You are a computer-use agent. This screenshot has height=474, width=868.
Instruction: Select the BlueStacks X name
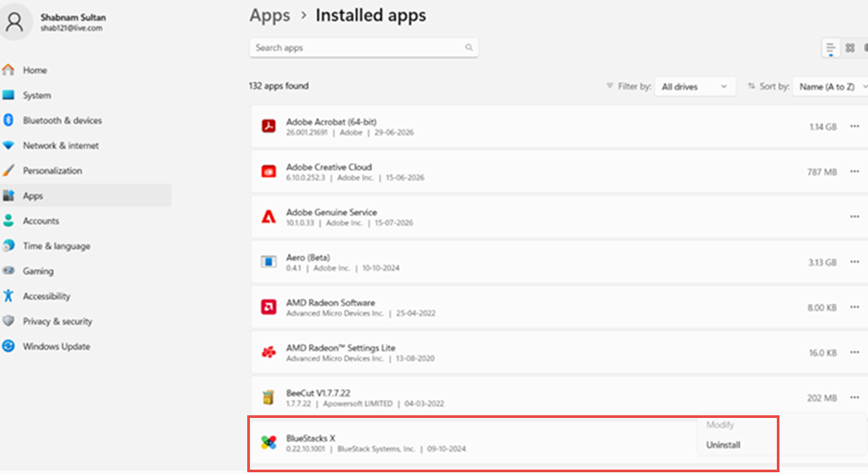pos(310,438)
